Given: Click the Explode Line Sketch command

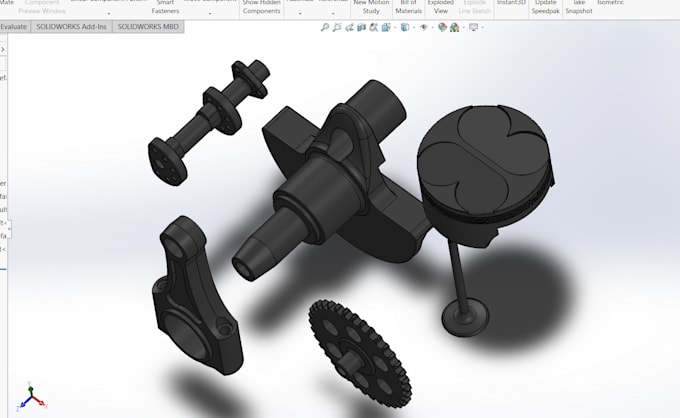Looking at the screenshot, I should pyautogui.click(x=475, y=7).
